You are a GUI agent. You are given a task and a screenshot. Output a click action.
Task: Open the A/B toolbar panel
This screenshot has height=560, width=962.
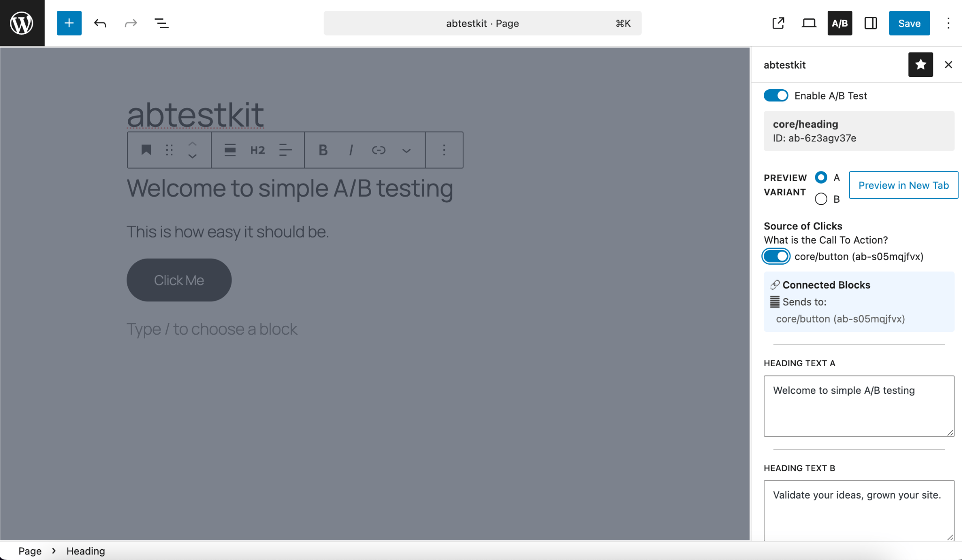coord(839,23)
